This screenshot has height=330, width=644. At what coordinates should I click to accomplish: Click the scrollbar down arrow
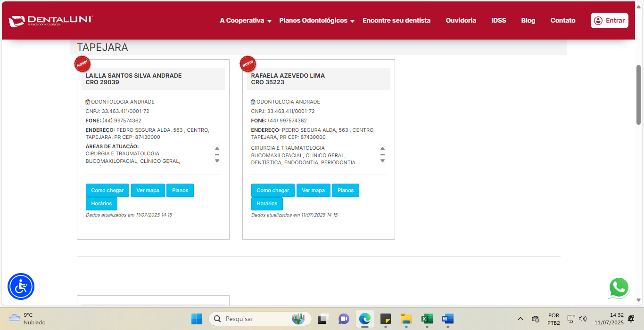coord(639,300)
